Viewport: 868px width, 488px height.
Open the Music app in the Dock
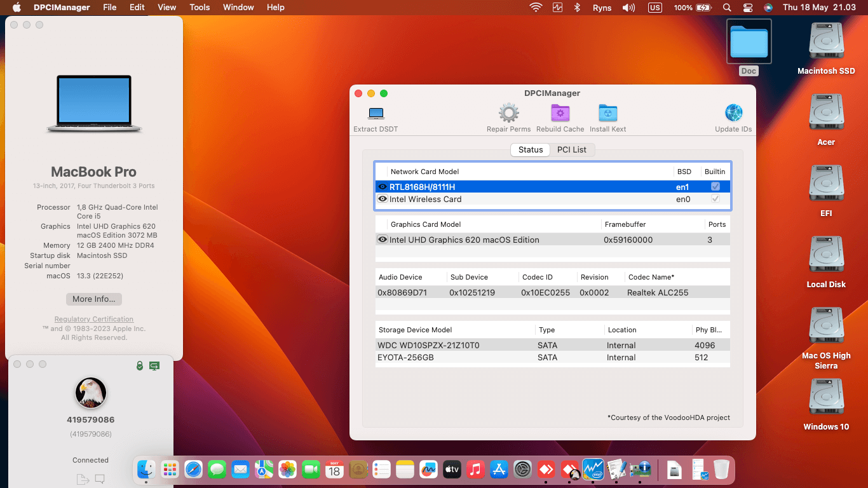(x=475, y=470)
